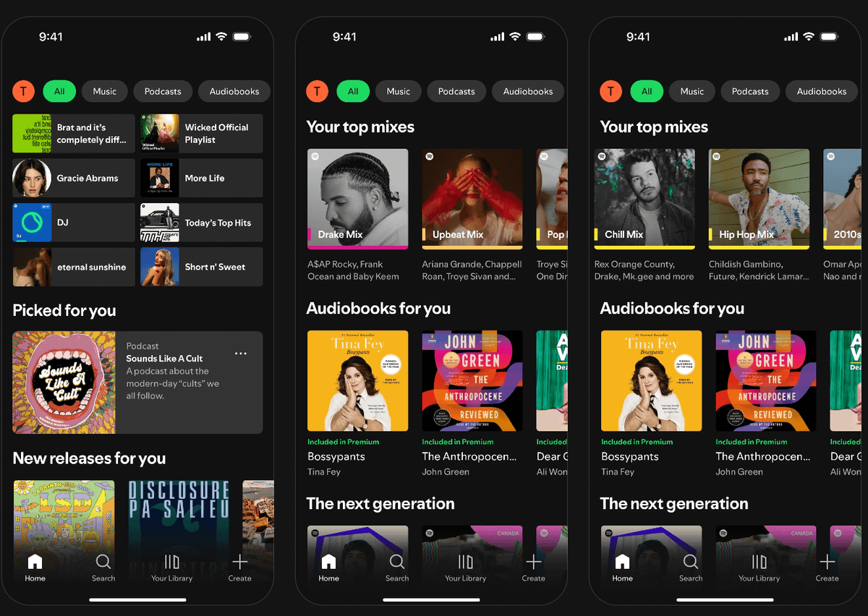The height and width of the screenshot is (616, 868).
Task: Tap Home icon in left phone
Action: tap(35, 562)
